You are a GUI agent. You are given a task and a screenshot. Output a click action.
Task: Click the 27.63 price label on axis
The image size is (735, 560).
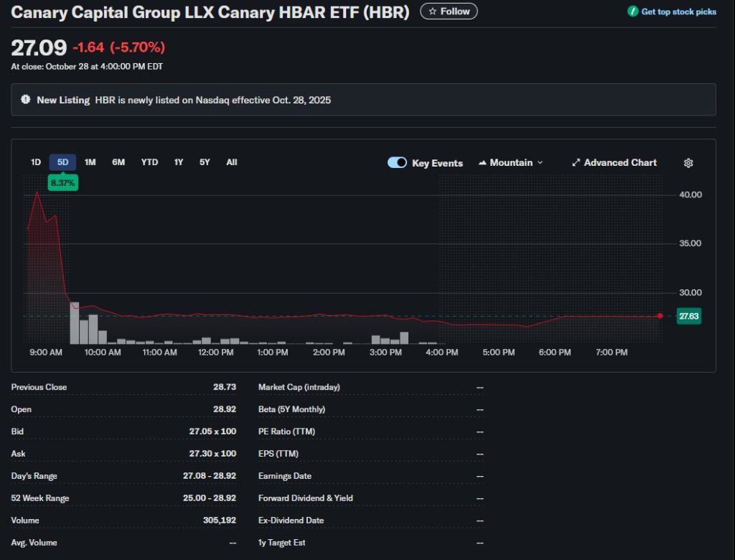coord(688,316)
